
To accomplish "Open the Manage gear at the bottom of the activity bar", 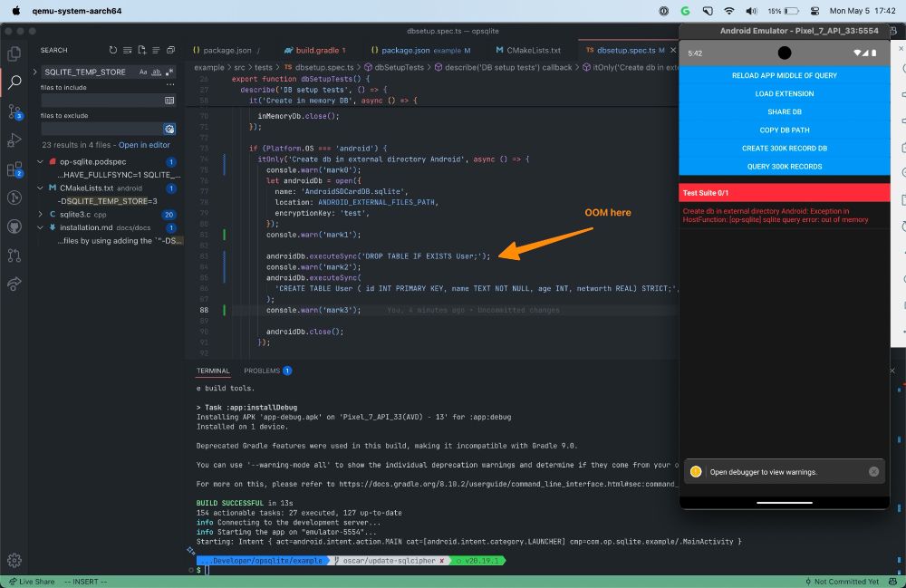I will (x=14, y=560).
